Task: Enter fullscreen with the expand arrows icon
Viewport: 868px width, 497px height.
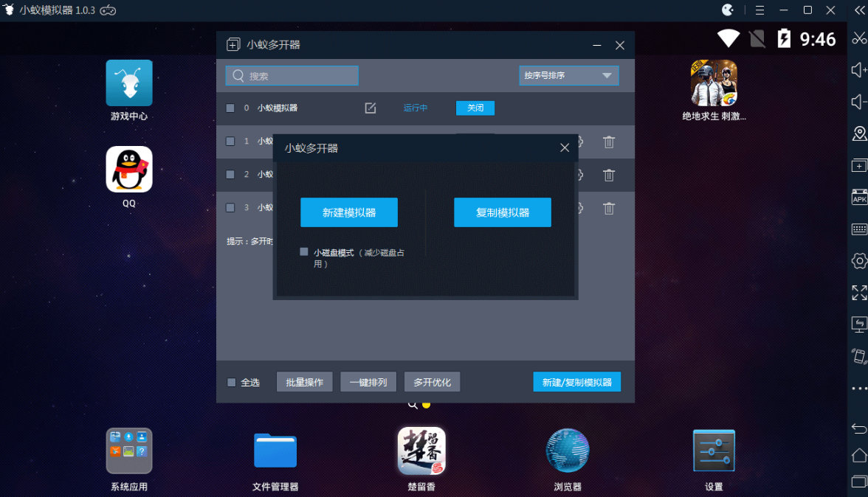Action: (858, 292)
